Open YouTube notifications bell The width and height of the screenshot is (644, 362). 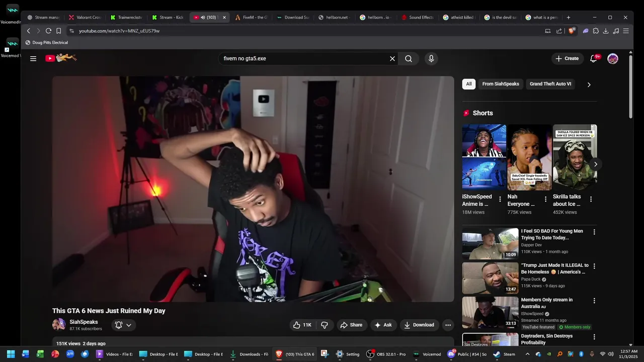[594, 58]
